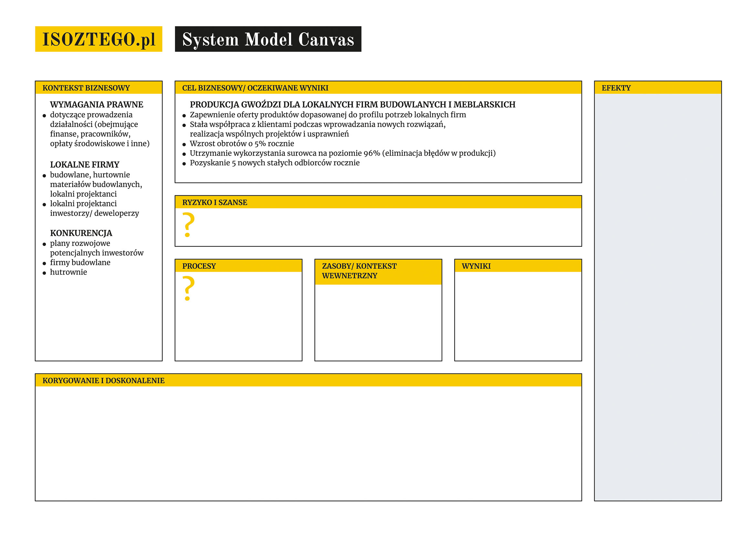
Task: Click 'lokalni projektanci inwestorzy/ deweloperzy' bullet
Action: point(94,209)
